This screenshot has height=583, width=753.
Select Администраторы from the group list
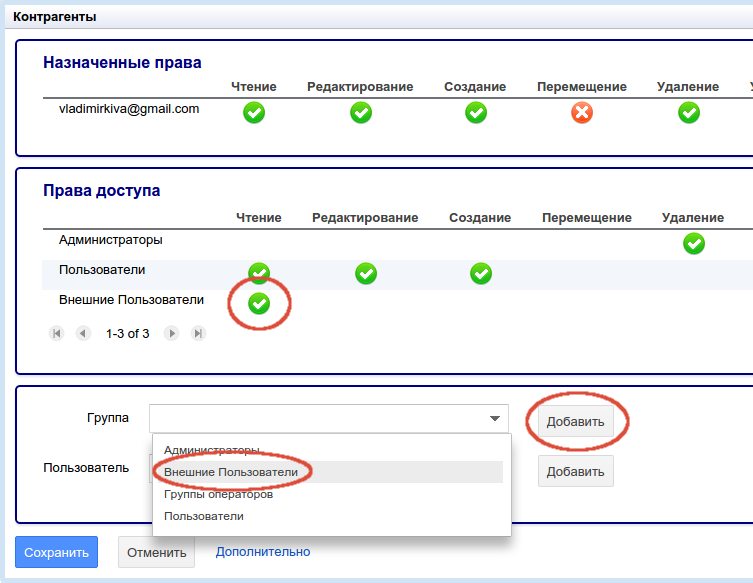tap(328, 450)
